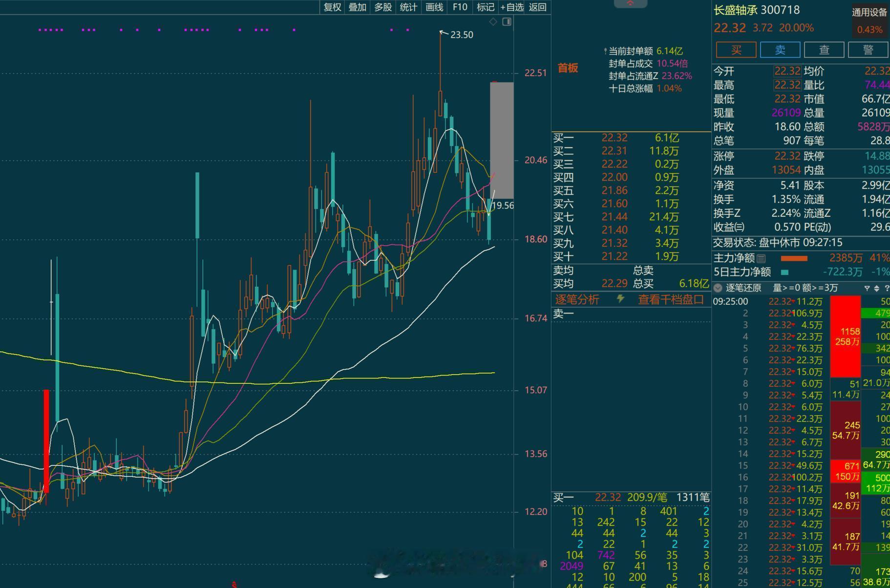Click the 买 buy button
This screenshot has height=588, width=890.
pyautogui.click(x=736, y=50)
